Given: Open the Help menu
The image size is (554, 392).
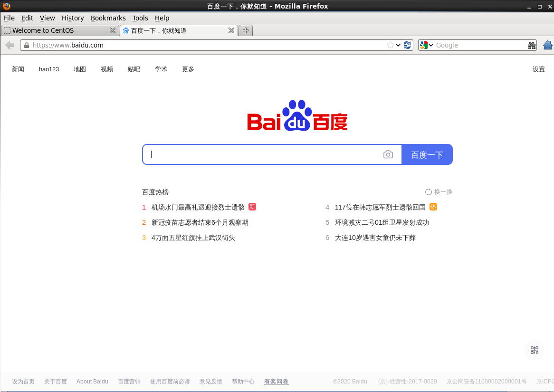Looking at the screenshot, I should pos(162,18).
